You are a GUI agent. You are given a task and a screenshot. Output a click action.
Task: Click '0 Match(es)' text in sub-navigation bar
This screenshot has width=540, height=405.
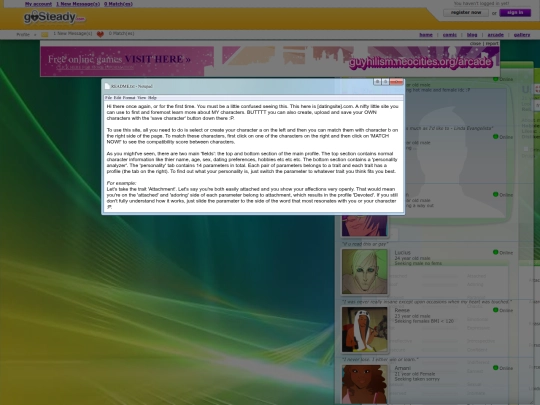[x=121, y=34]
